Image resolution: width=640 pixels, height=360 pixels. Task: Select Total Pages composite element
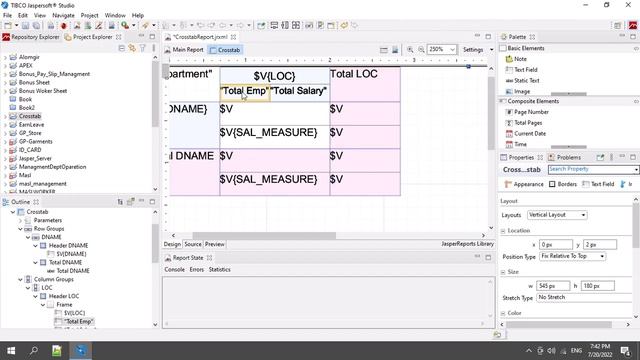[x=528, y=122]
